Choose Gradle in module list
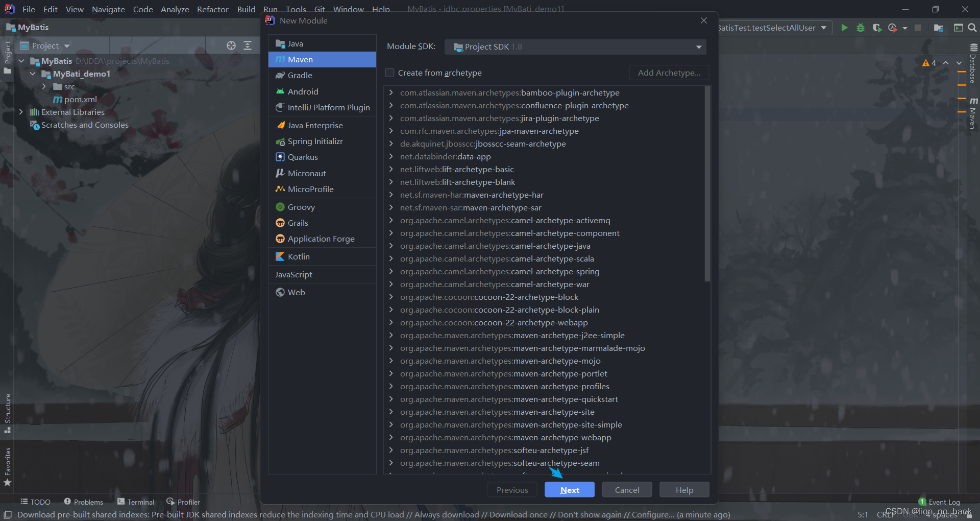The height and width of the screenshot is (521, 980). (x=322, y=75)
